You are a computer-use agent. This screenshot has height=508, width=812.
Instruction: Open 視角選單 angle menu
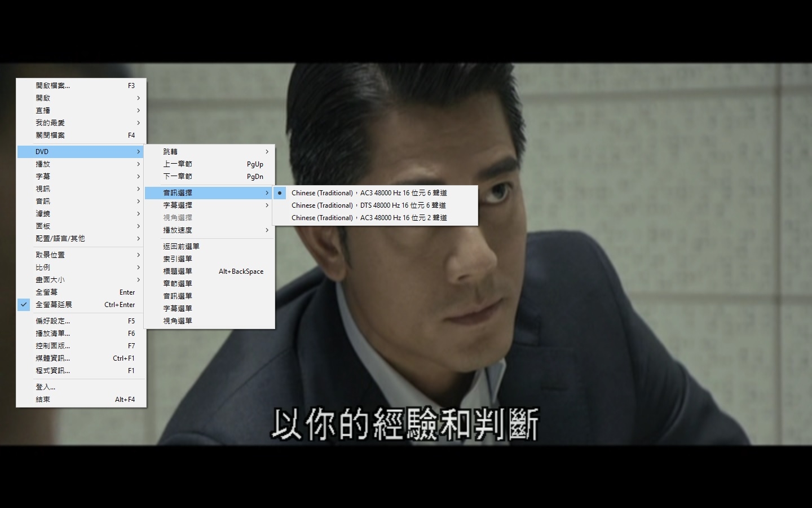coord(209,321)
